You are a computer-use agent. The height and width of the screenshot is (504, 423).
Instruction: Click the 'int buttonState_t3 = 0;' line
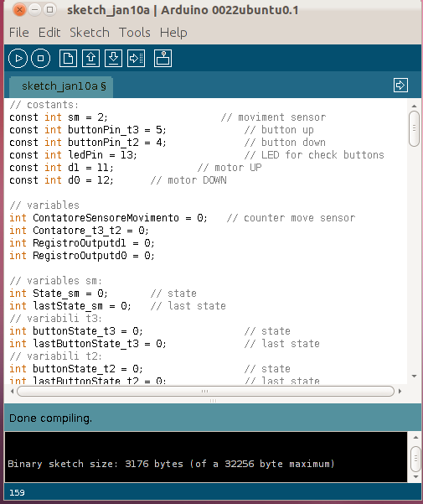(76, 330)
